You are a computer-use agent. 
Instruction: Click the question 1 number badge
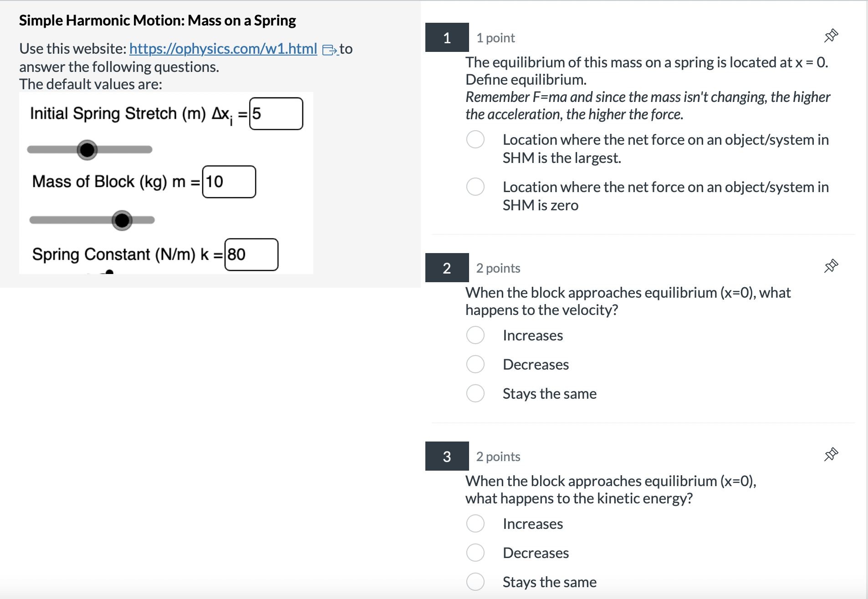[x=447, y=38]
